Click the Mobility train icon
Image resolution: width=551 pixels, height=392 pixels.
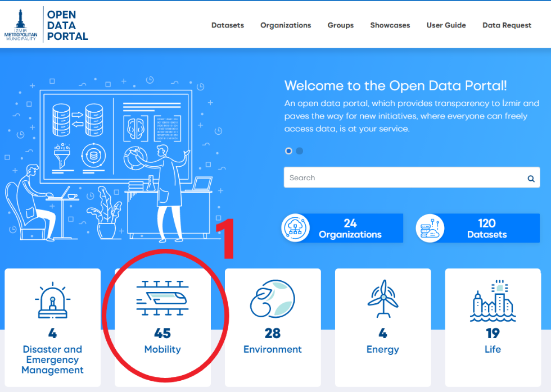pos(162,296)
